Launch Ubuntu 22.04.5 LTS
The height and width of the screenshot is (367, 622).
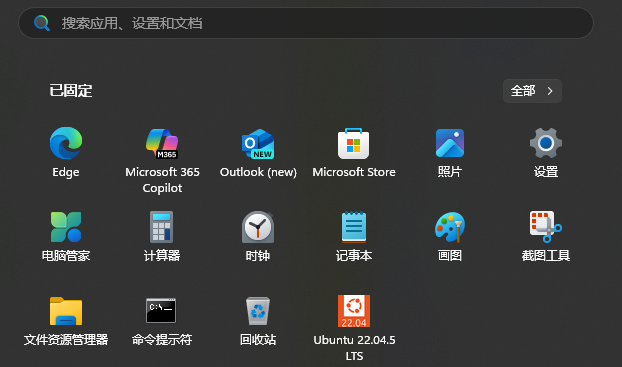[x=354, y=311]
